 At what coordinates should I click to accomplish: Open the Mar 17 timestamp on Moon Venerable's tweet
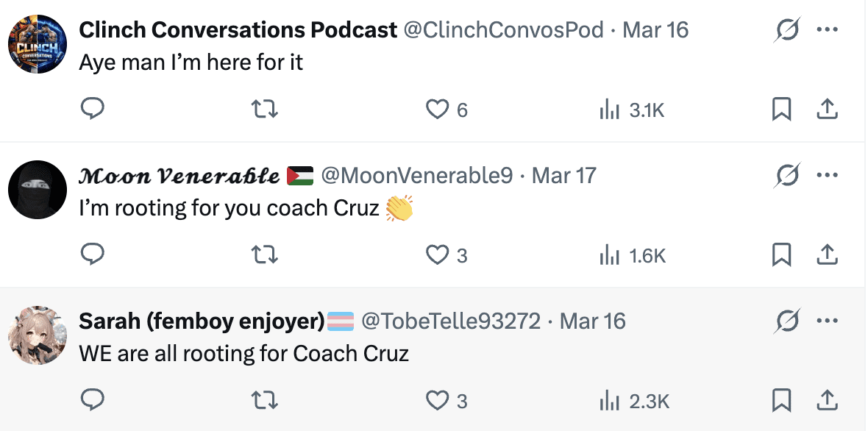pyautogui.click(x=563, y=176)
